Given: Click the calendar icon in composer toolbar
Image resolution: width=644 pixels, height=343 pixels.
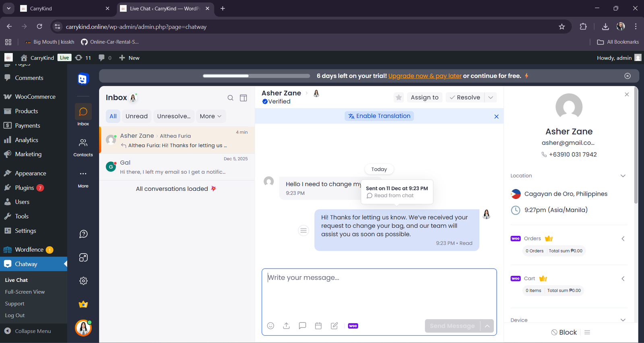Looking at the screenshot, I should (318, 326).
